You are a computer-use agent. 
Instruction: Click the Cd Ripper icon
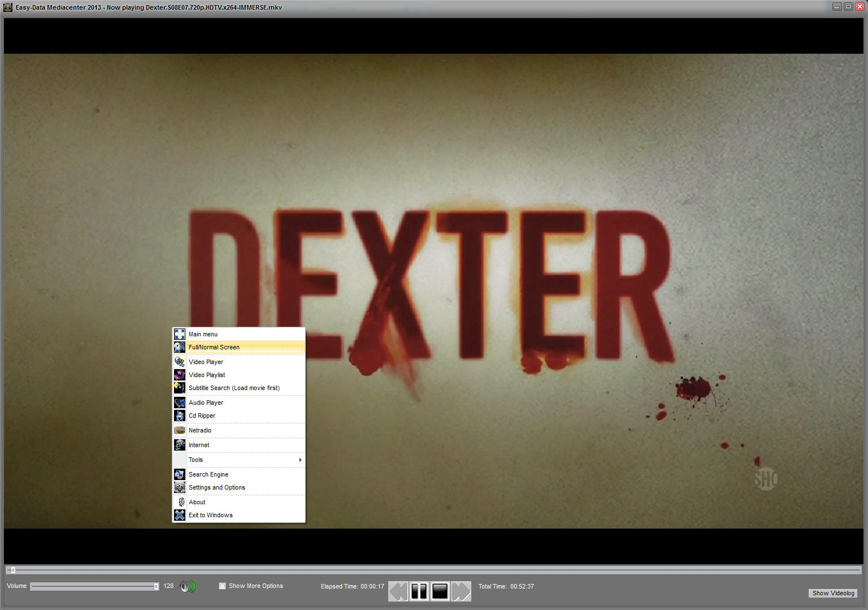pyautogui.click(x=180, y=416)
